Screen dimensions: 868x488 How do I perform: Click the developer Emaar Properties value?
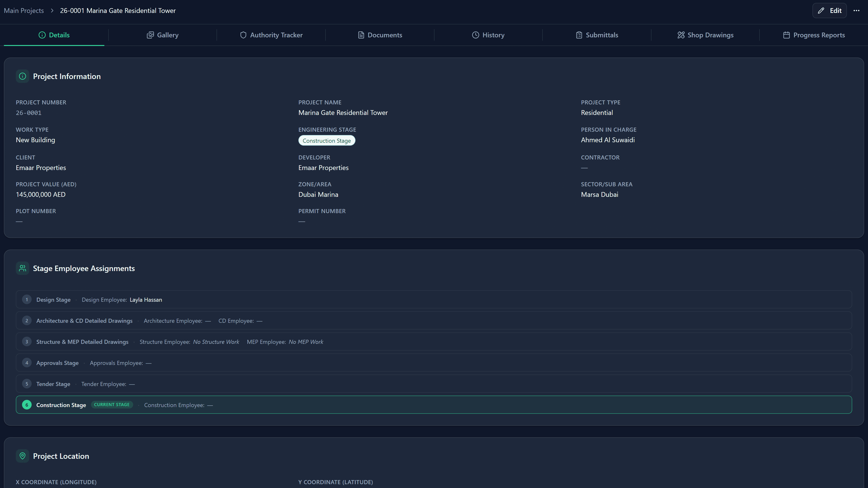click(324, 168)
